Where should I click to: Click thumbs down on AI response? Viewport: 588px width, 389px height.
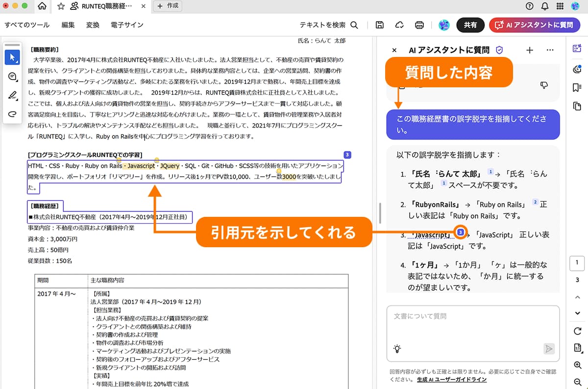pos(543,85)
